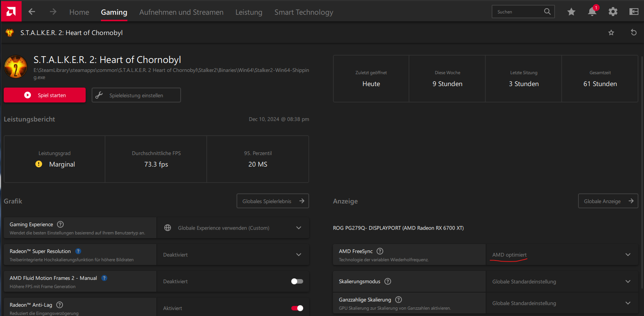
Task: Toggle the sidebar panel icon
Action: pyautogui.click(x=634, y=12)
